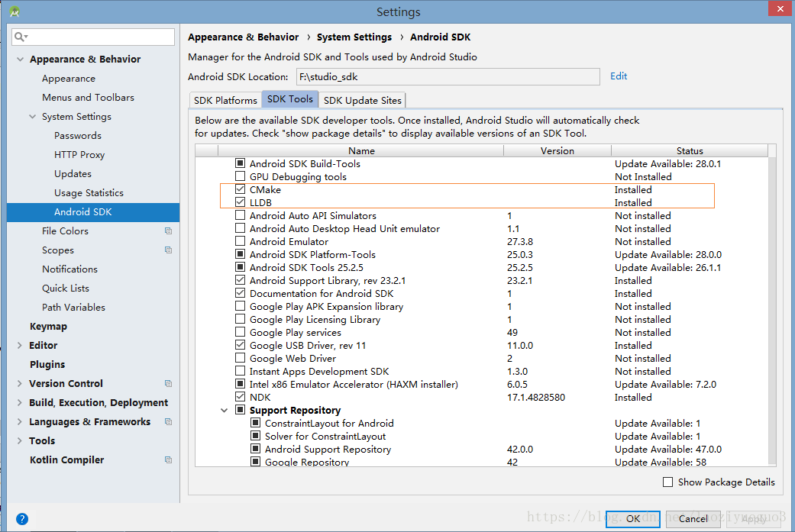Select Path Variables settings
Viewport: 795px width, 532px height.
pos(73,308)
